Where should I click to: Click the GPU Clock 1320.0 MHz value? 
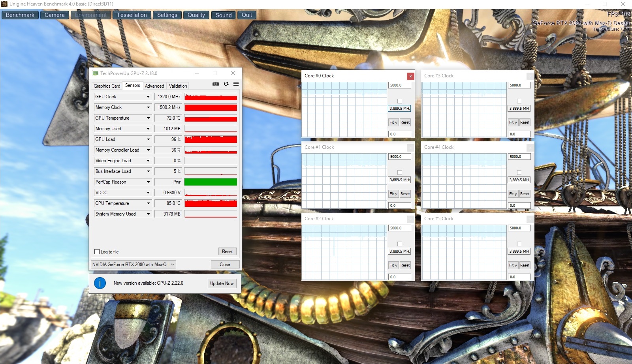(x=168, y=97)
